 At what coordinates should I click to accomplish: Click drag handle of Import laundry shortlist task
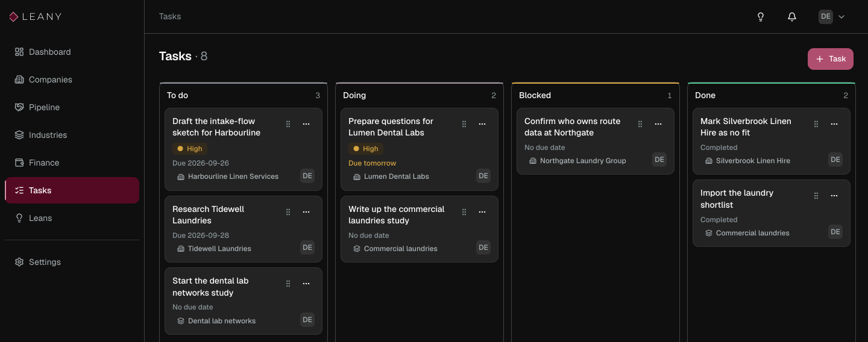(816, 196)
